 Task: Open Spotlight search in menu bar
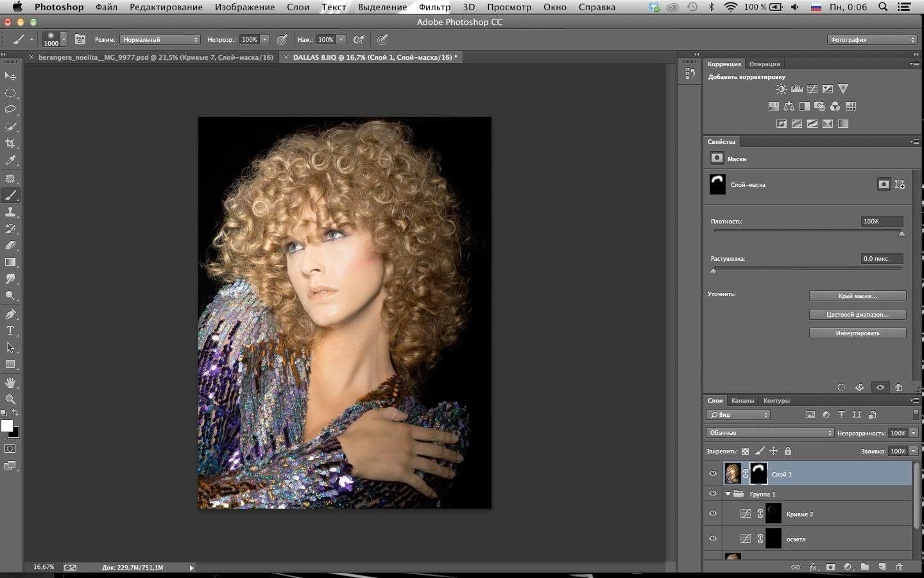[883, 7]
